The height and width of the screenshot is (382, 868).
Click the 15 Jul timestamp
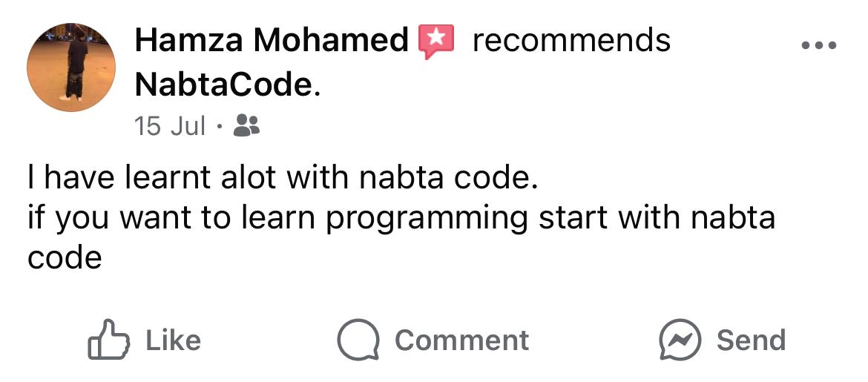click(x=170, y=126)
